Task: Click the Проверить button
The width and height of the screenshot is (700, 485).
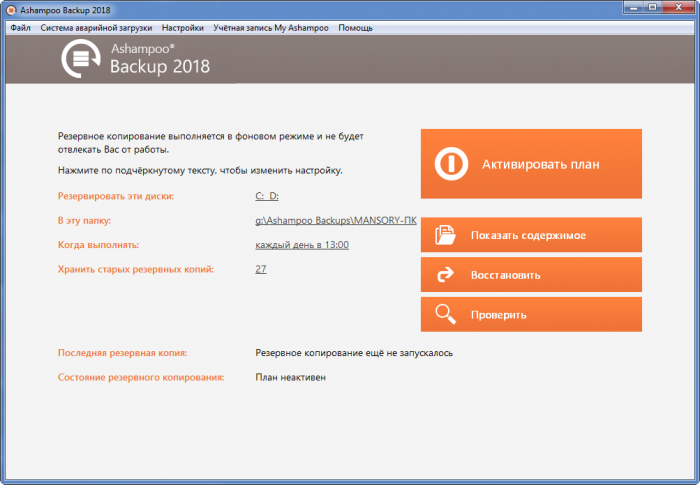Action: click(531, 314)
